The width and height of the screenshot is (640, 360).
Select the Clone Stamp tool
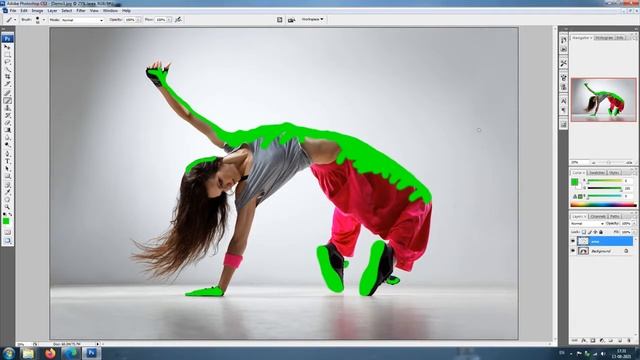(7, 108)
